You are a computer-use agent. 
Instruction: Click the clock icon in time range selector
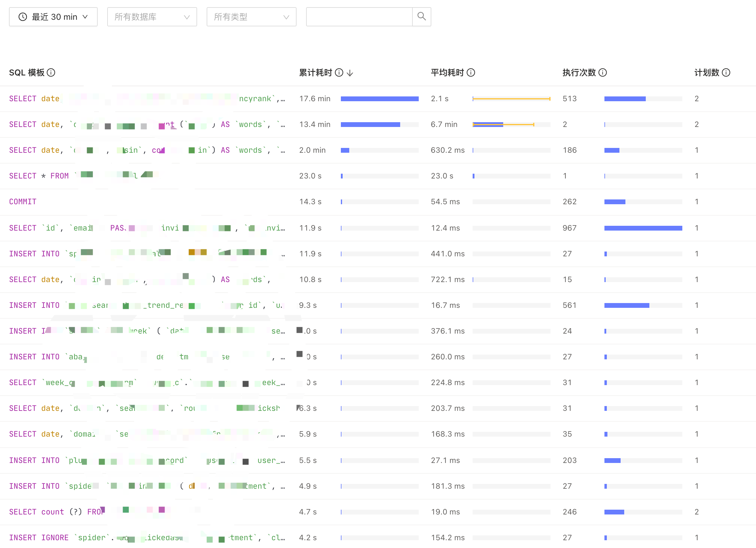tap(23, 17)
